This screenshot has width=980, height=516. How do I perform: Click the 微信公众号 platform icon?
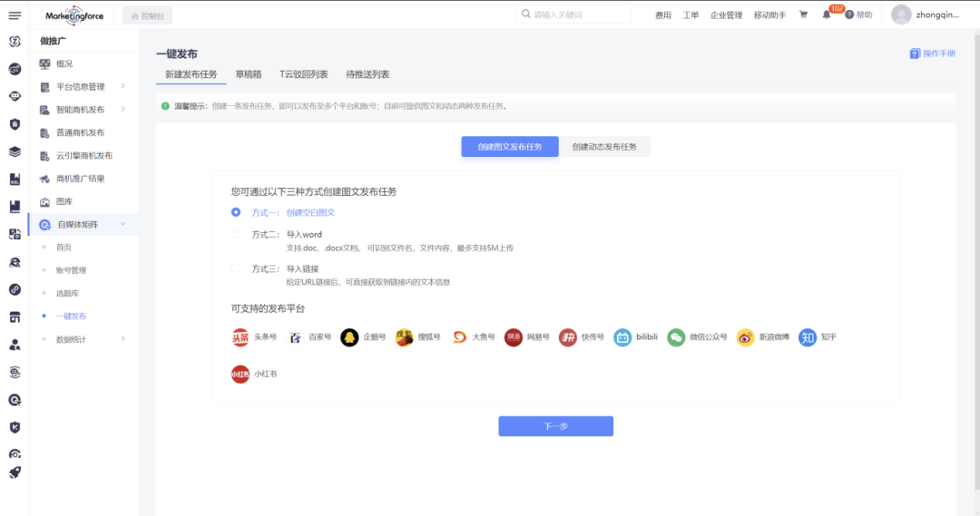(676, 337)
